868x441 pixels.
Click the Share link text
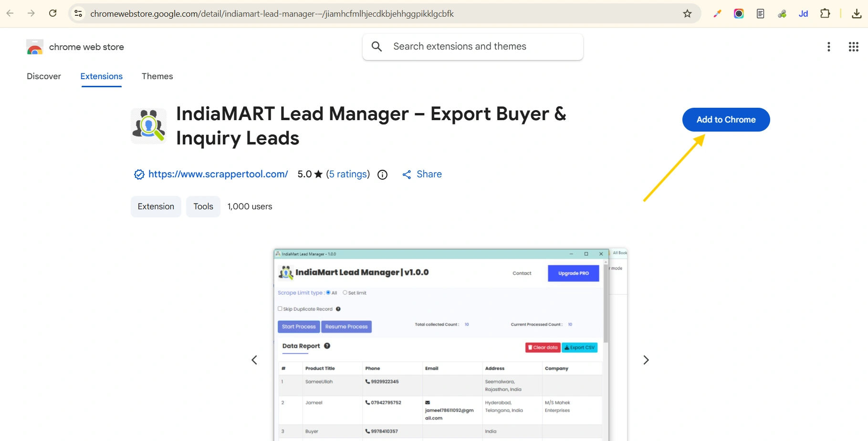point(429,174)
